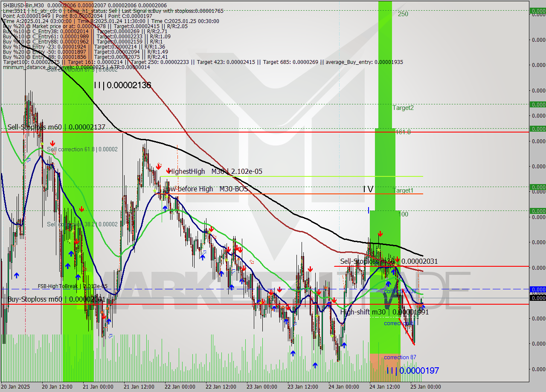Viewport: 546px width, 392px height.
Task: Select the '161.8' Fibonacci level label
Action: click(403, 132)
